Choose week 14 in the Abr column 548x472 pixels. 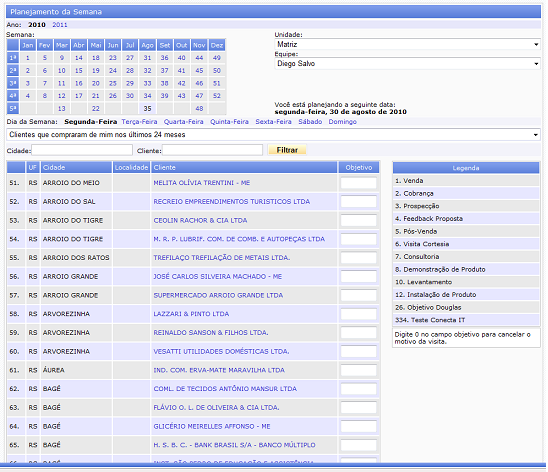click(x=79, y=58)
